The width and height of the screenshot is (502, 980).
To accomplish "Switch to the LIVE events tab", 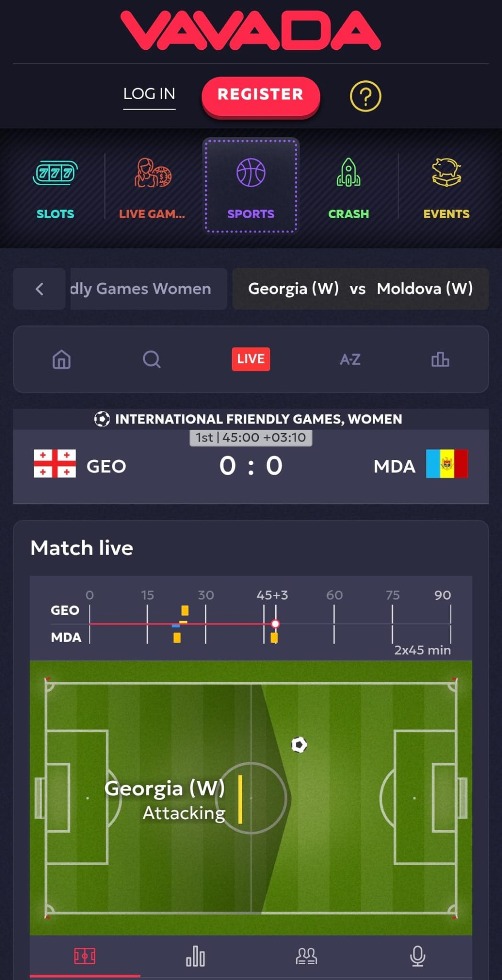I will coord(251,359).
